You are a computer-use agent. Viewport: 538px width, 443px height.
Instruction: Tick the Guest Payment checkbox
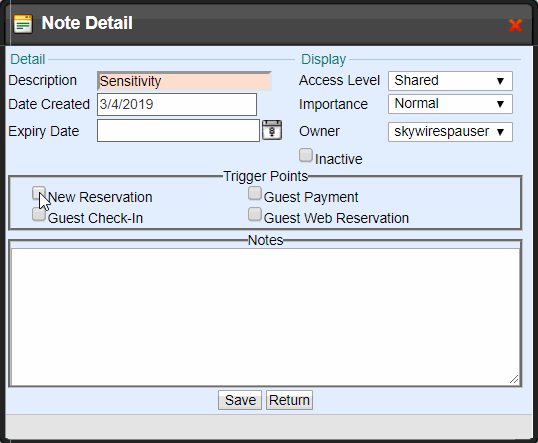[255, 193]
